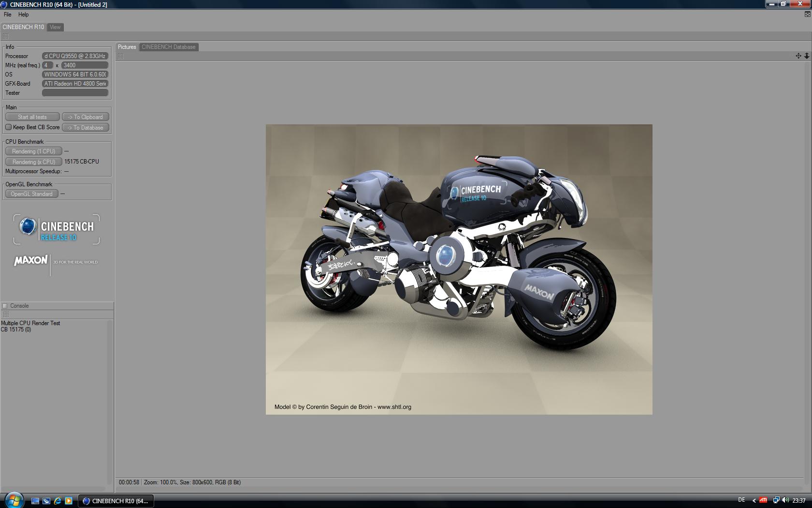Image resolution: width=812 pixels, height=508 pixels.
Task: Edit the CPU core count field showing 4
Action: tap(47, 65)
